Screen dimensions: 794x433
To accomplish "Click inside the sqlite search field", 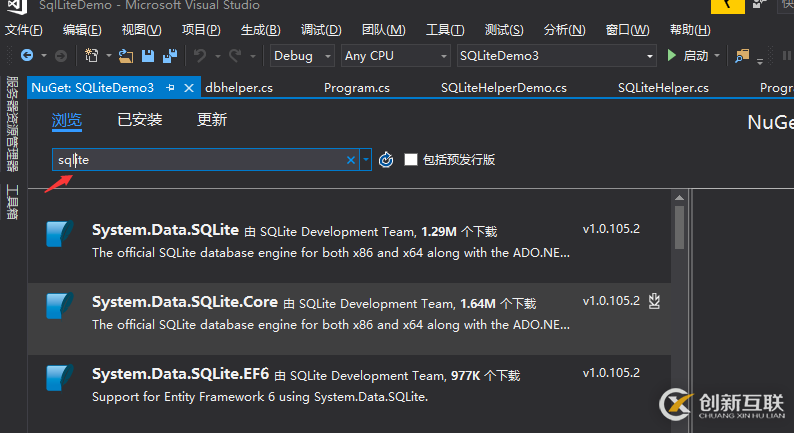I will pos(206,160).
